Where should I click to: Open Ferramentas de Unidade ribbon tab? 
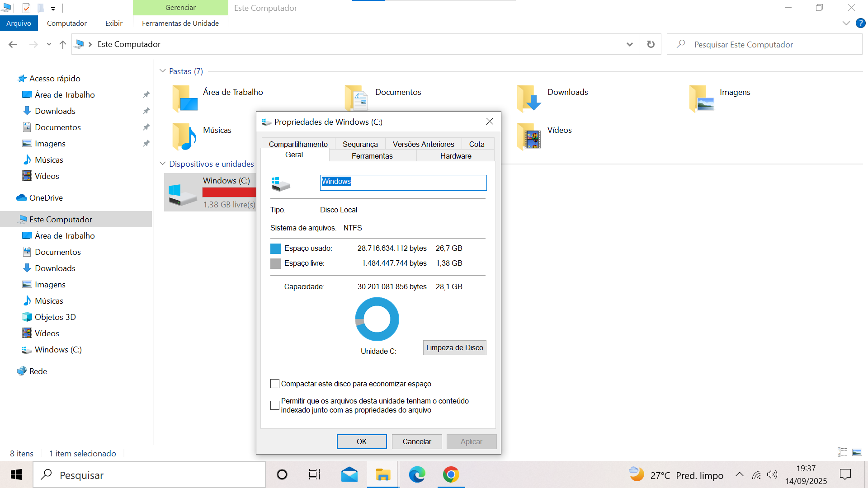(180, 23)
